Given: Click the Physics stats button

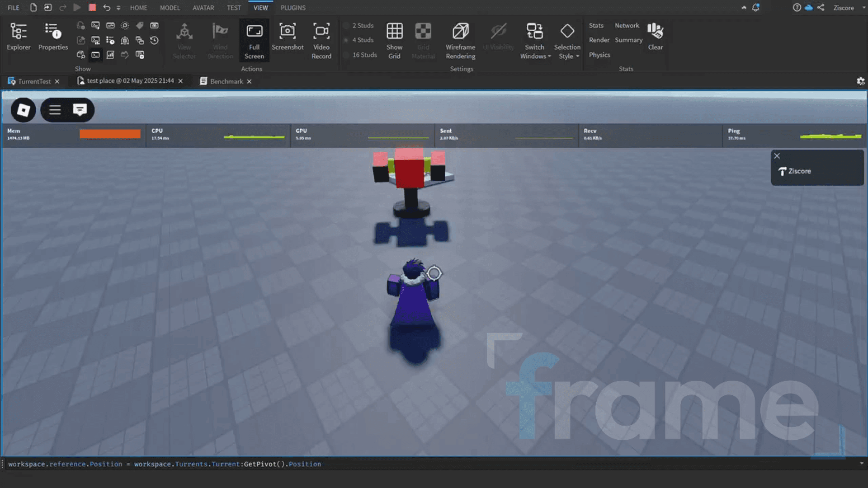Looking at the screenshot, I should 599,55.
